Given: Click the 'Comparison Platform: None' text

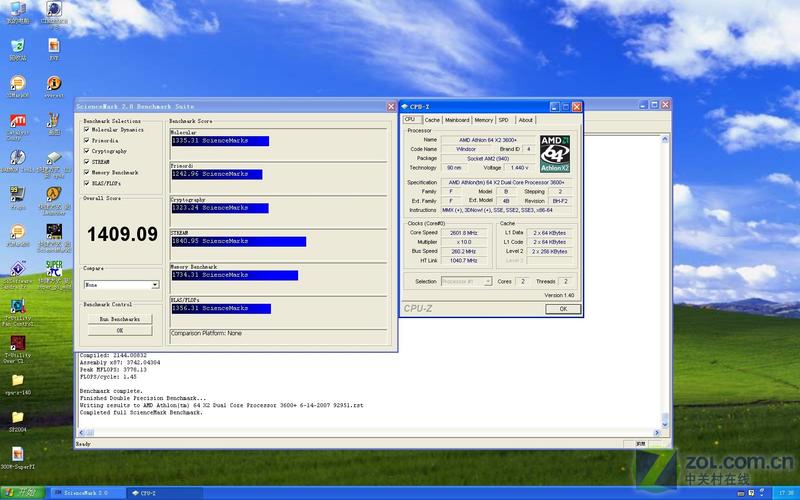Looking at the screenshot, I should (x=206, y=333).
